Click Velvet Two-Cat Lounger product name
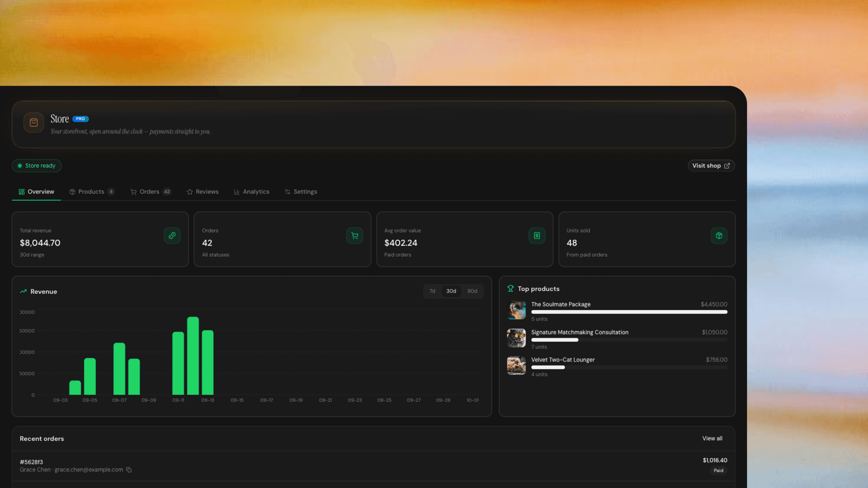Viewport: 868px width, 488px height. pos(563,360)
